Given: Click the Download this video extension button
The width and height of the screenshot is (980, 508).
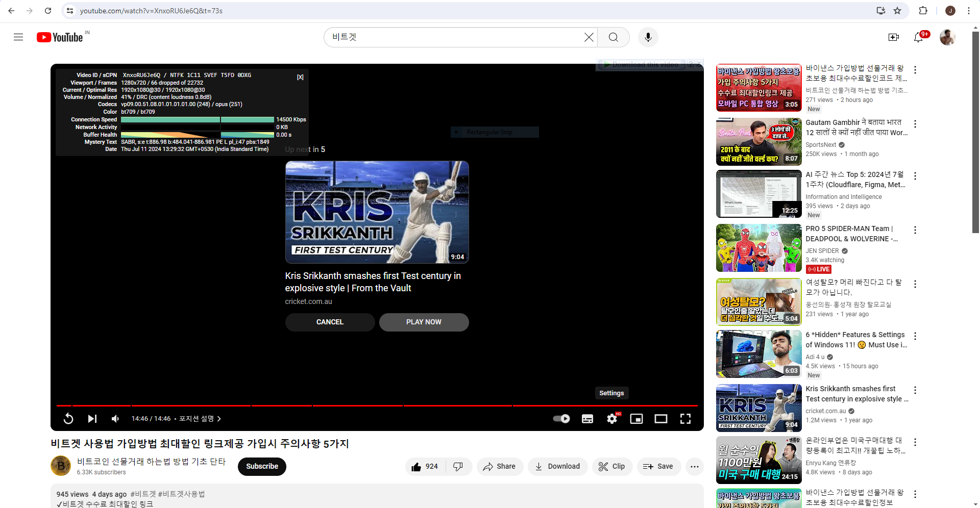Looking at the screenshot, I should pyautogui.click(x=641, y=65).
